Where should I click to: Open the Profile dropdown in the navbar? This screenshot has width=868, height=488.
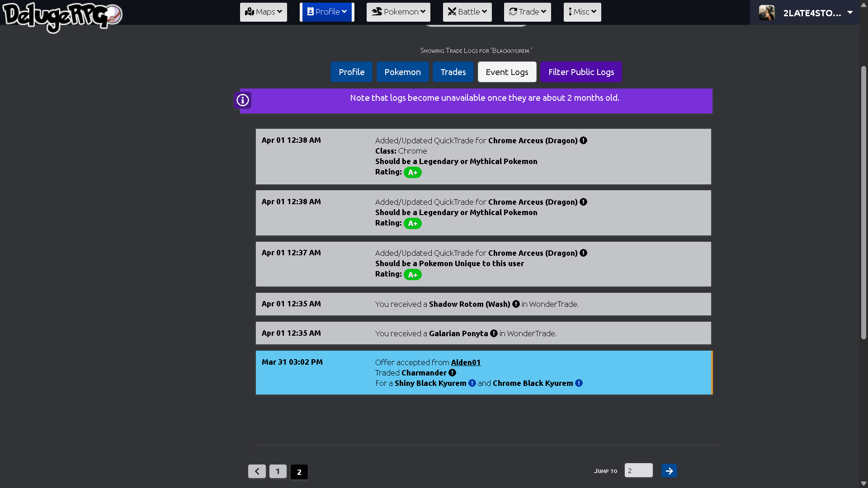(327, 12)
